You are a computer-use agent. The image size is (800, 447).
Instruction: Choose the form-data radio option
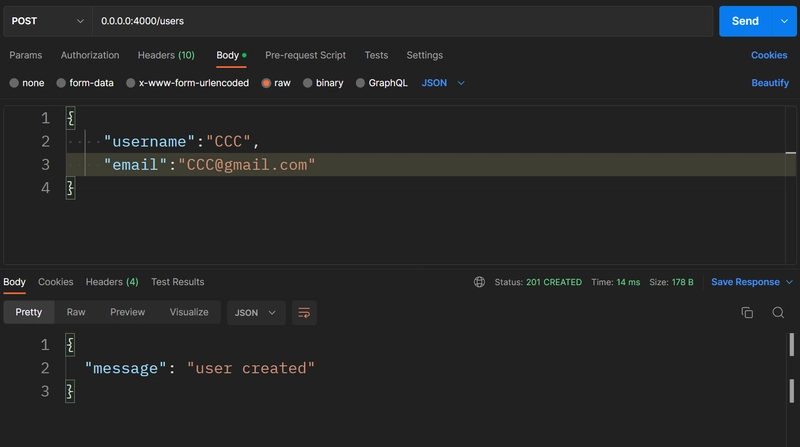pyautogui.click(x=61, y=83)
